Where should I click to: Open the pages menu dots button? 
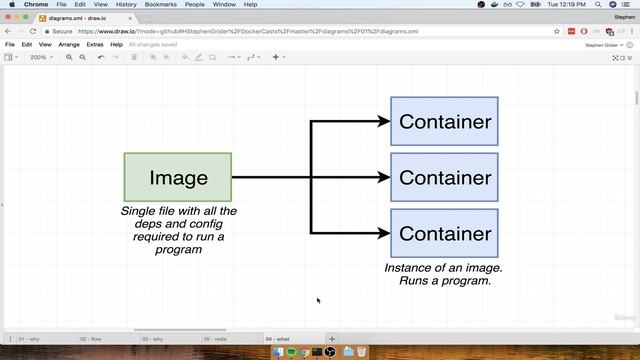(x=10, y=339)
